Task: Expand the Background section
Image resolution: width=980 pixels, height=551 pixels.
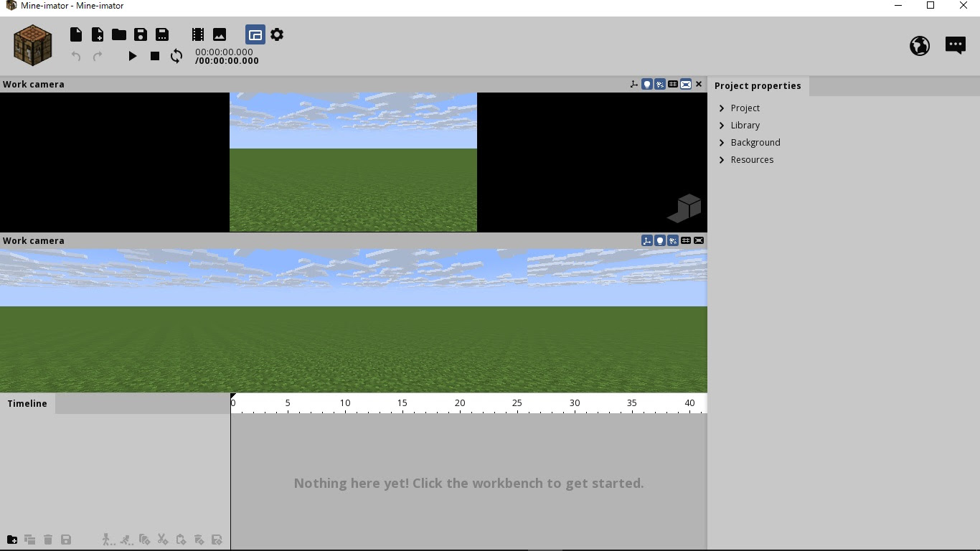Action: 722,143
